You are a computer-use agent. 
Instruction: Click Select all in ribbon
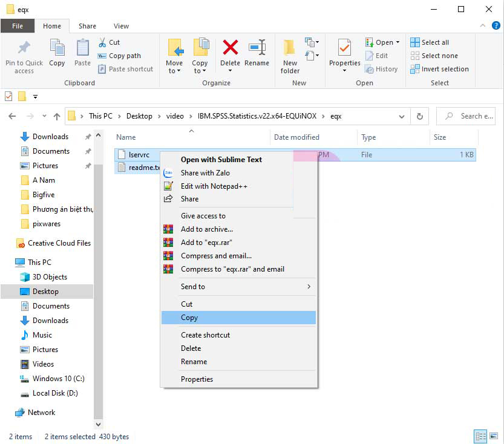(x=430, y=42)
